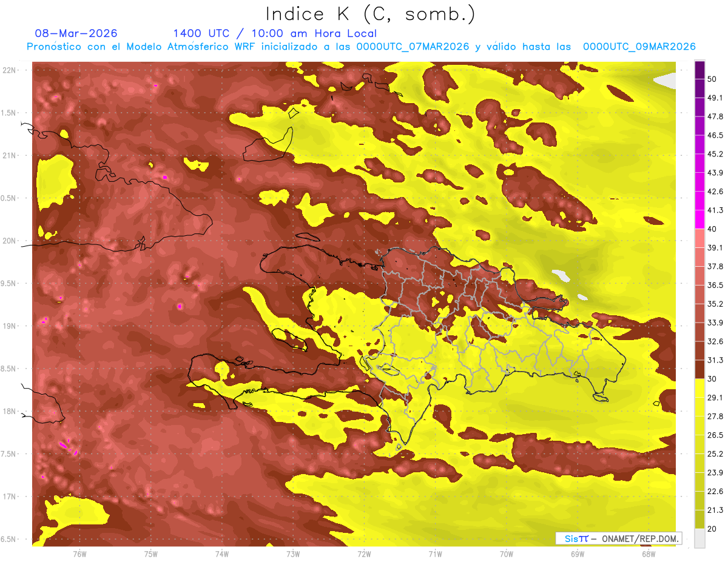Click the '23.9' colorbar value
728x562 pixels.
(x=715, y=472)
